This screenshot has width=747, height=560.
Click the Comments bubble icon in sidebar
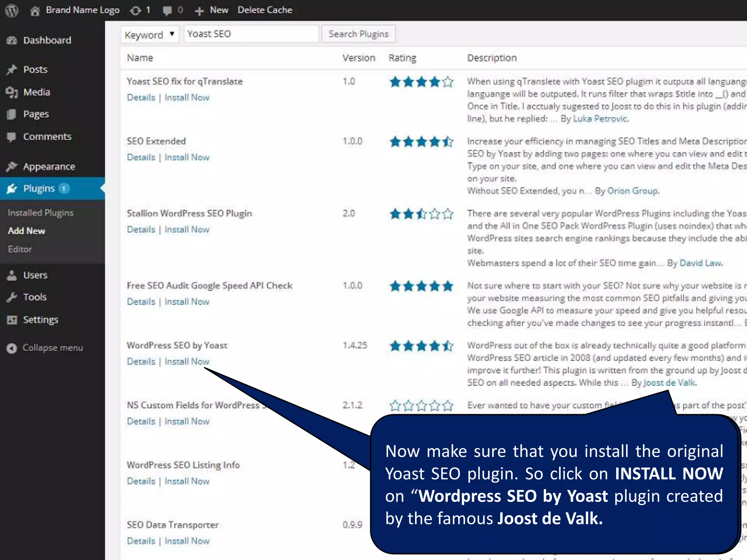(12, 137)
